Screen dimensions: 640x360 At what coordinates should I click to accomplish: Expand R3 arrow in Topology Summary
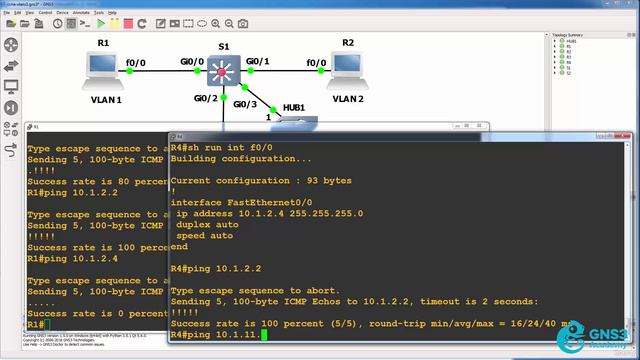[x=555, y=57]
